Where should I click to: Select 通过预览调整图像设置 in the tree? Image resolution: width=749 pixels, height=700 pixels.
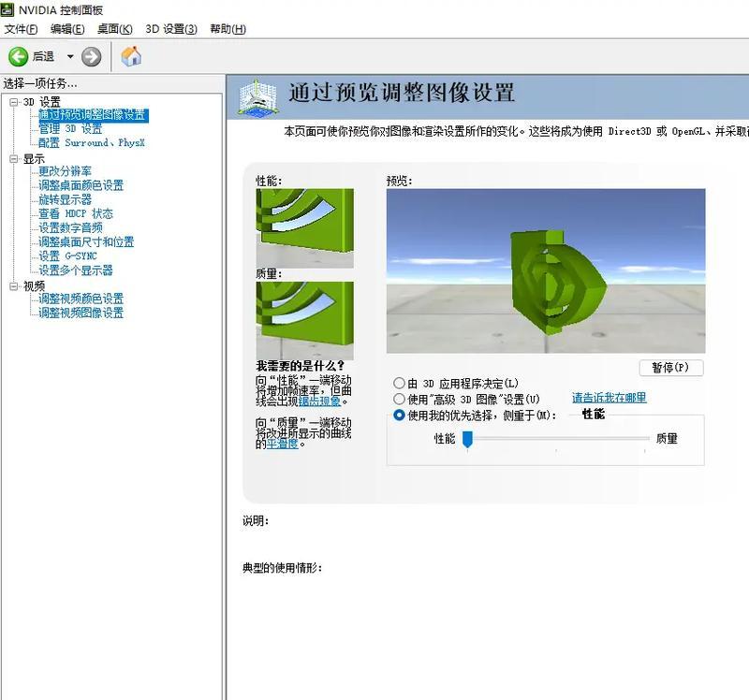pyautogui.click(x=93, y=115)
